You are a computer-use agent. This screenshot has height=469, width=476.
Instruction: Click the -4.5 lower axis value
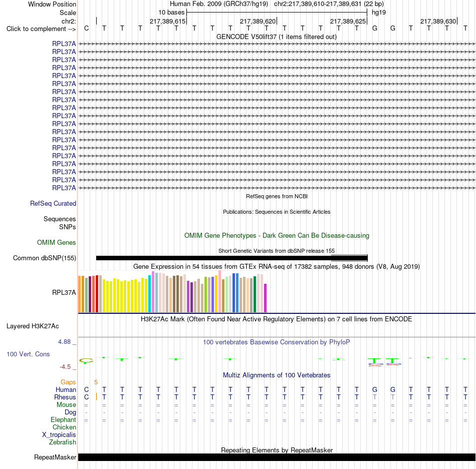pyautogui.click(x=65, y=367)
